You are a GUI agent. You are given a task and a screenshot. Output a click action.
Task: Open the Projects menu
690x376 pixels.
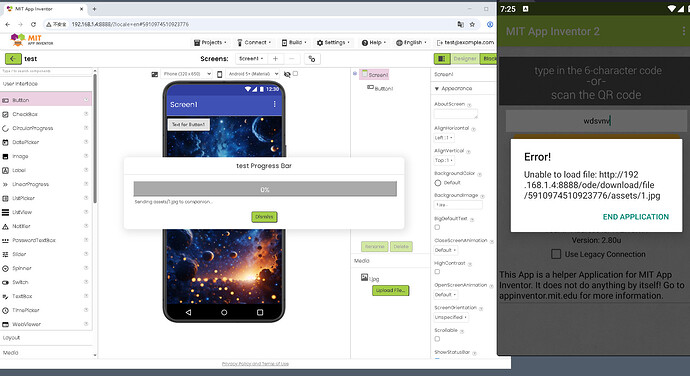210,42
